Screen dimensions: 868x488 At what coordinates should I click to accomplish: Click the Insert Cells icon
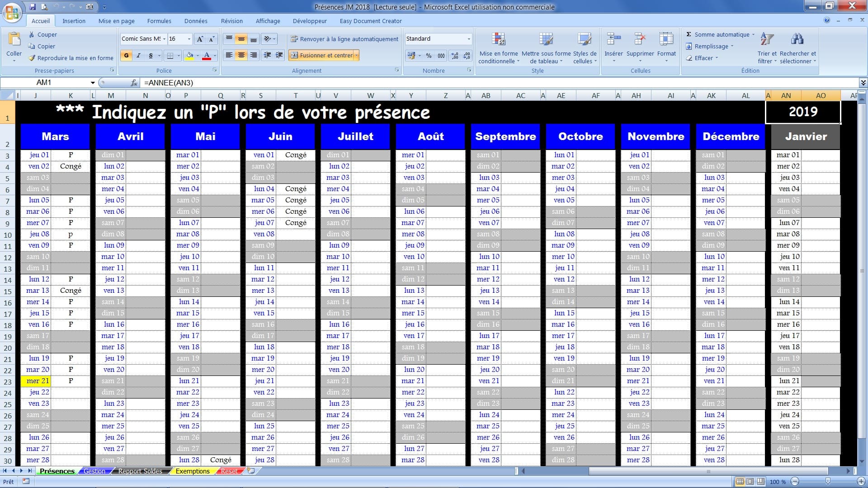613,40
